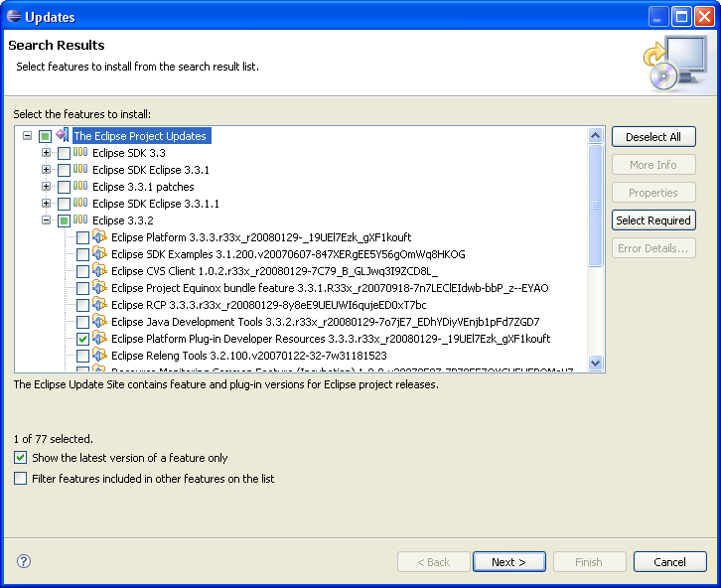The image size is (721, 588).
Task: Open the help question mark icon
Action: click(24, 561)
